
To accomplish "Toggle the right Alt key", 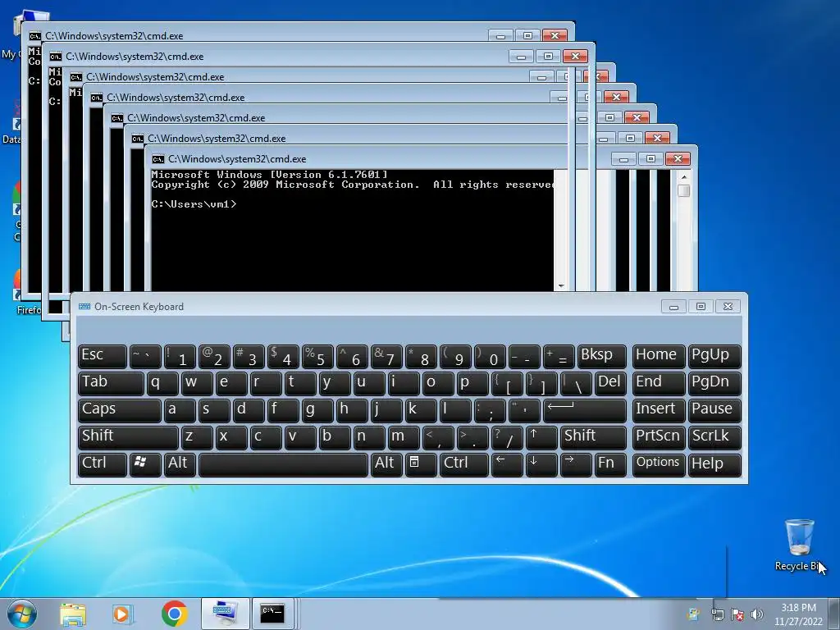I will coord(386,464).
